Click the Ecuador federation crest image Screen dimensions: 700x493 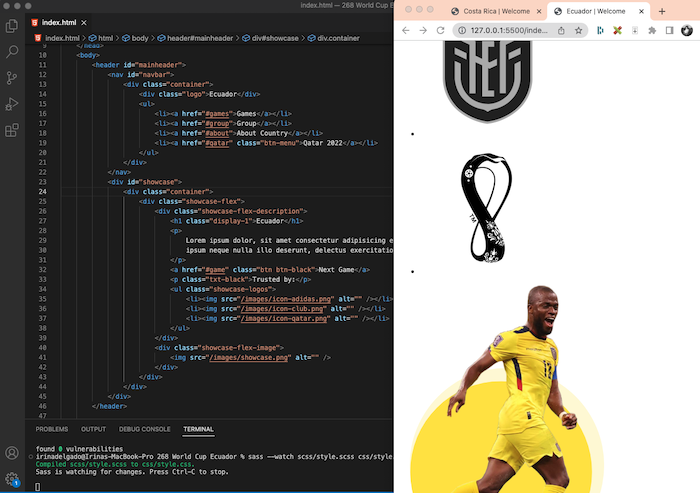pyautogui.click(x=488, y=81)
